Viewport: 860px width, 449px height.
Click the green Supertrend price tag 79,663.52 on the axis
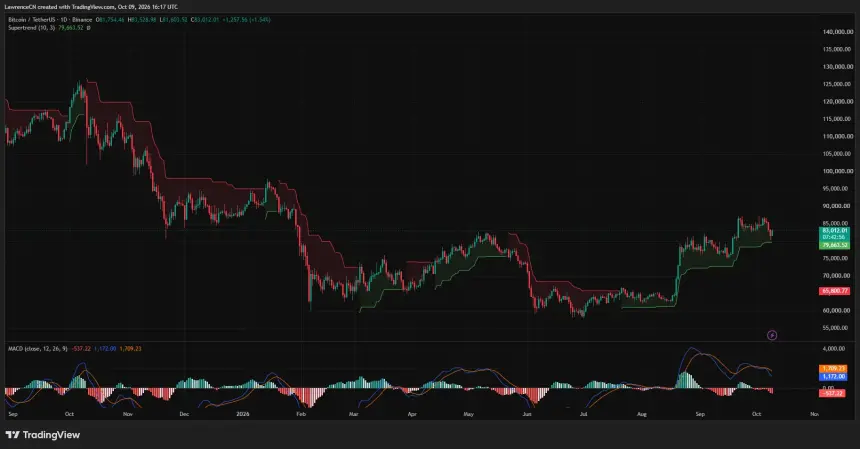pos(834,245)
